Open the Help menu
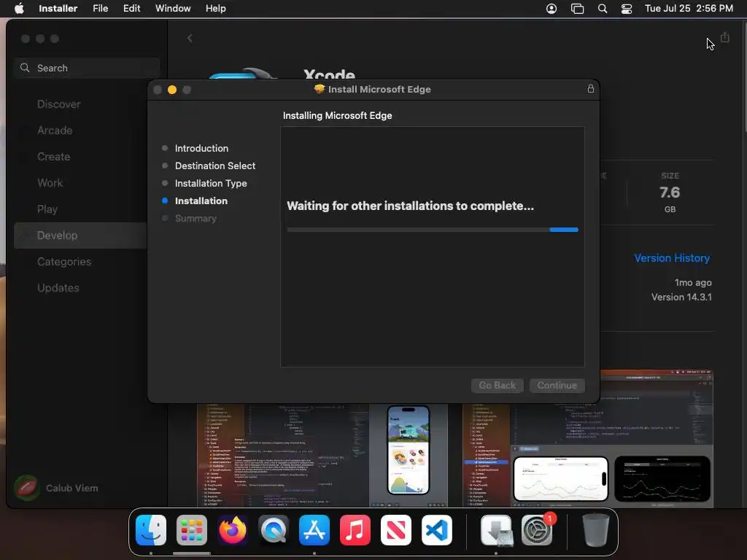The image size is (747, 560). click(x=215, y=9)
